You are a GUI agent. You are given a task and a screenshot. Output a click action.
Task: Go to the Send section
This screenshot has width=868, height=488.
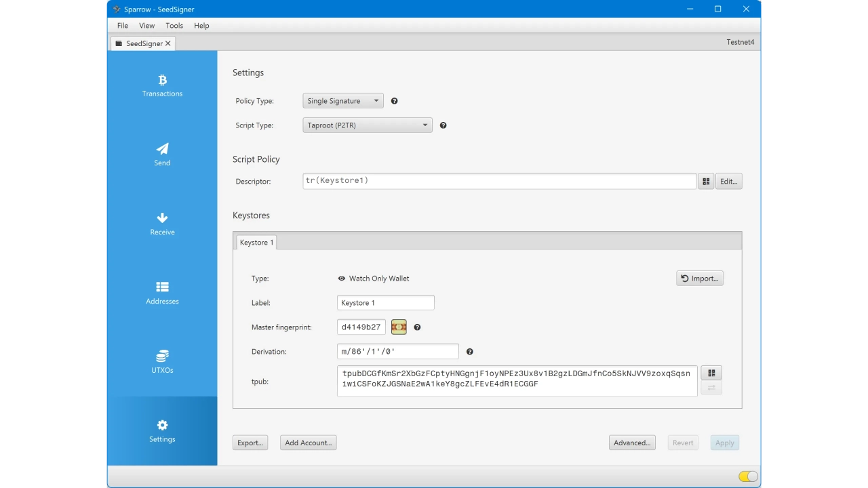tap(162, 155)
